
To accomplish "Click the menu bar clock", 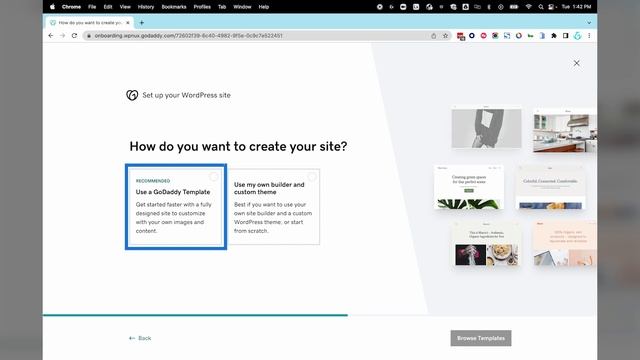I will coord(576,7).
